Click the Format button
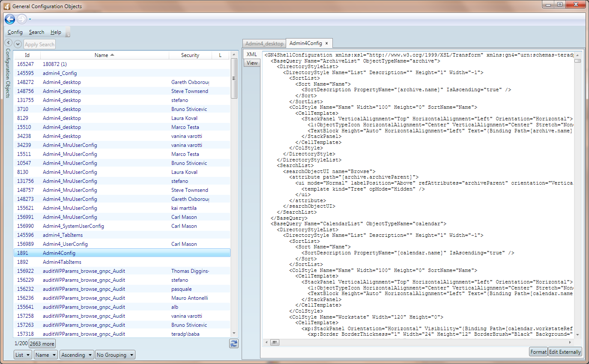The width and height of the screenshot is (589, 364). [538, 352]
